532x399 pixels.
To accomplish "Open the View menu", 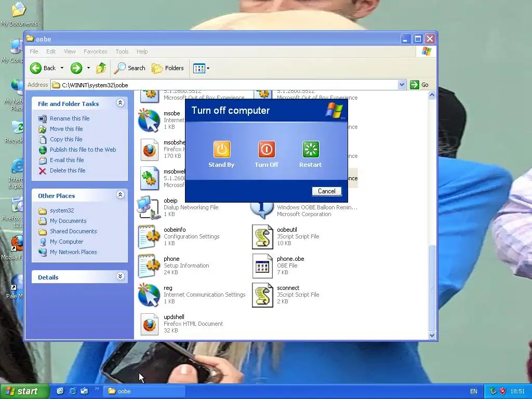I will (70, 51).
